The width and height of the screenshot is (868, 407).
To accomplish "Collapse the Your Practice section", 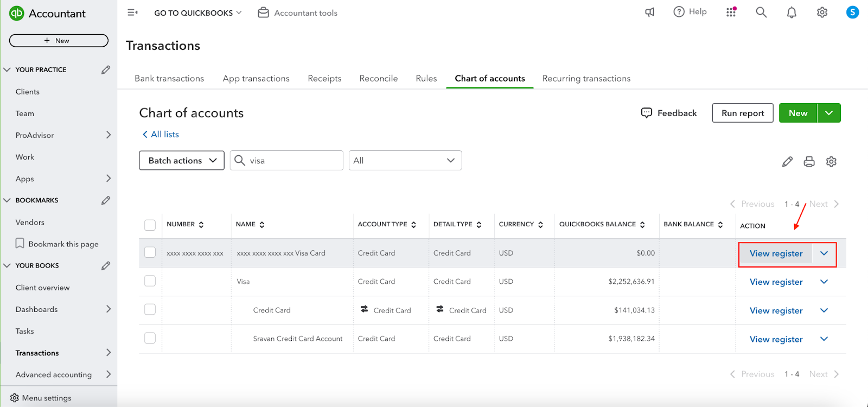I will pos(7,69).
